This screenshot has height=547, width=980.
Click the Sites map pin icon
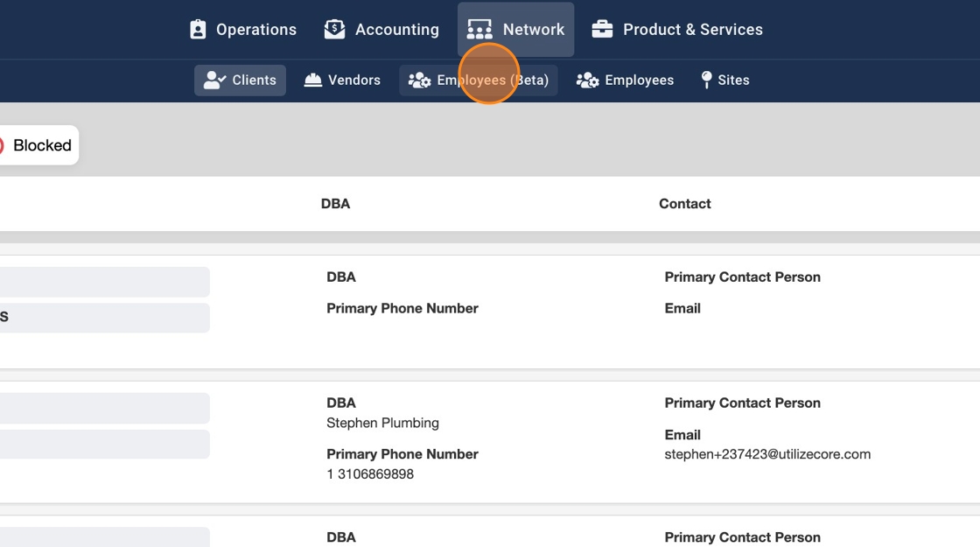tap(706, 81)
